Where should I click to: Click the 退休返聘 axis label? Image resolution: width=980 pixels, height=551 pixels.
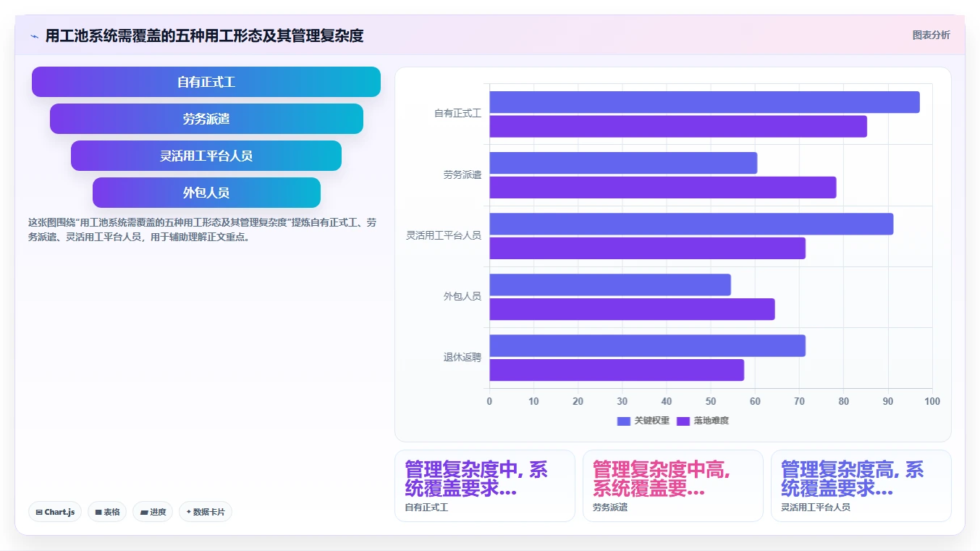462,358
